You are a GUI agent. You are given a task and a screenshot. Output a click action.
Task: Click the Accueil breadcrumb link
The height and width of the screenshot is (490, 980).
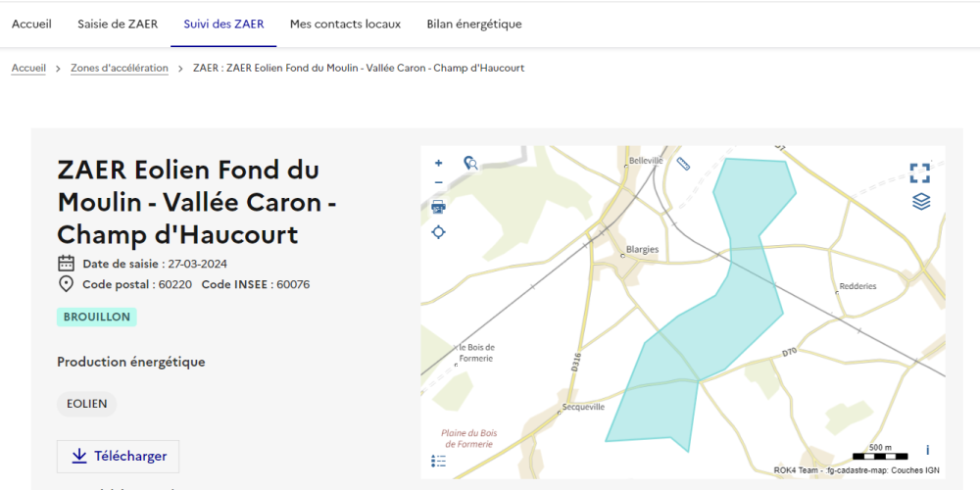coord(28,69)
